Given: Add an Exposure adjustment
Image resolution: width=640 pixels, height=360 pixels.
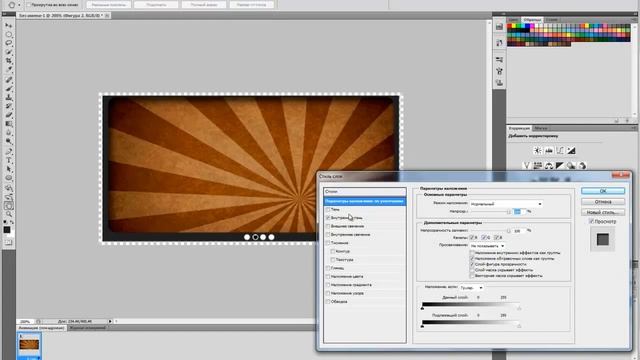Looking at the screenshot, I should (571, 151).
